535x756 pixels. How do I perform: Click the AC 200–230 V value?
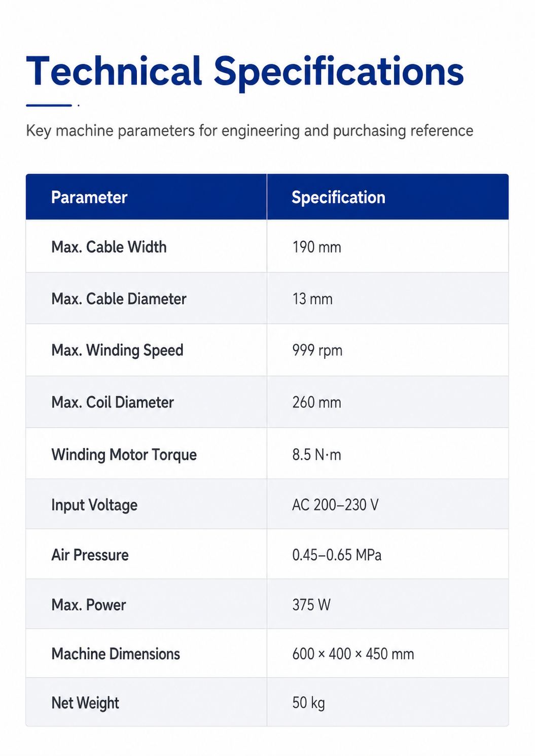click(335, 505)
